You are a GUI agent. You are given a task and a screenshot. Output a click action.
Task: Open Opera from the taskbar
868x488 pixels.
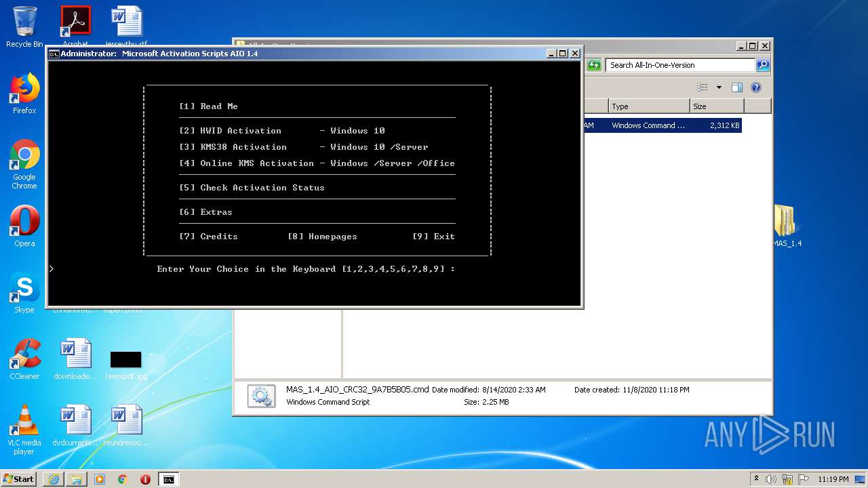pos(145,479)
